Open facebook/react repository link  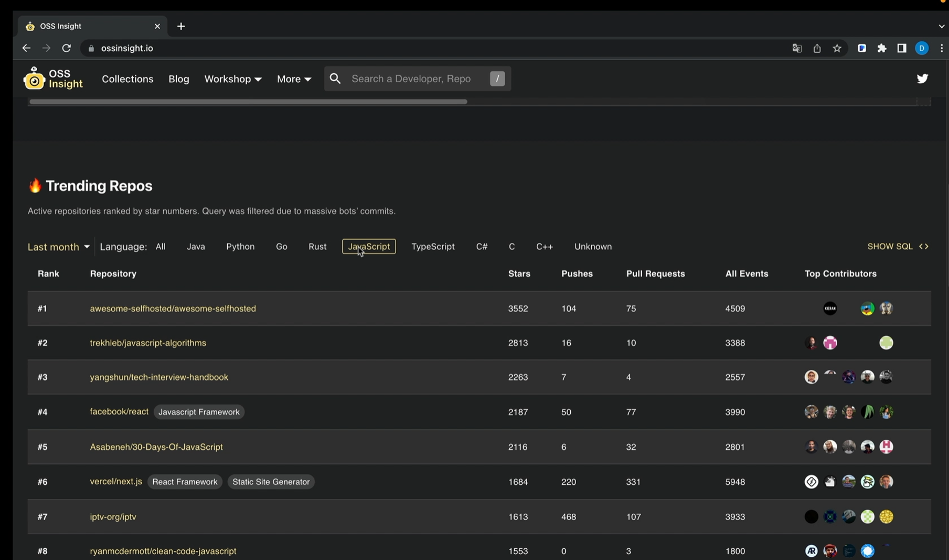coord(119,412)
